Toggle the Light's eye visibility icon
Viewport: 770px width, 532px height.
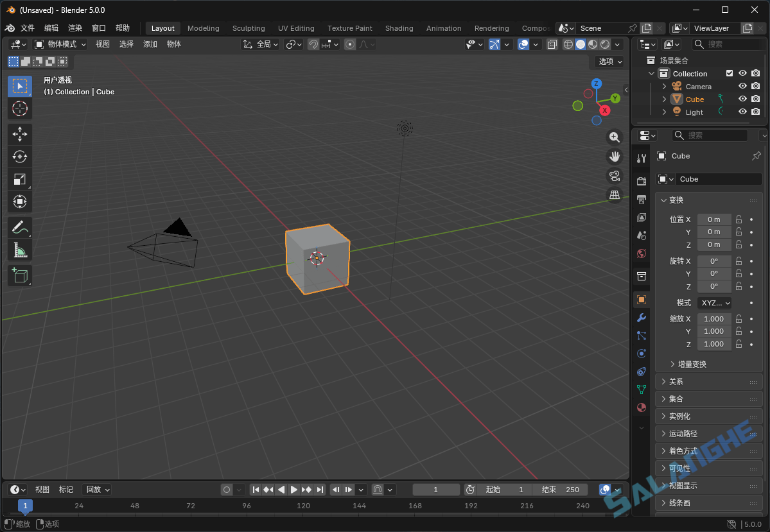coord(742,112)
